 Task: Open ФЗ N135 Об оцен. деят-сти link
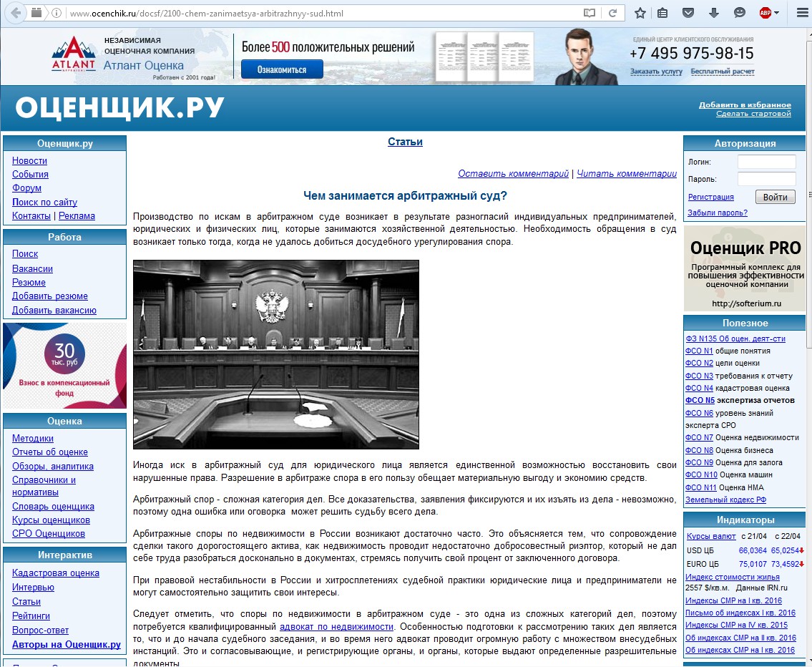coord(735,339)
